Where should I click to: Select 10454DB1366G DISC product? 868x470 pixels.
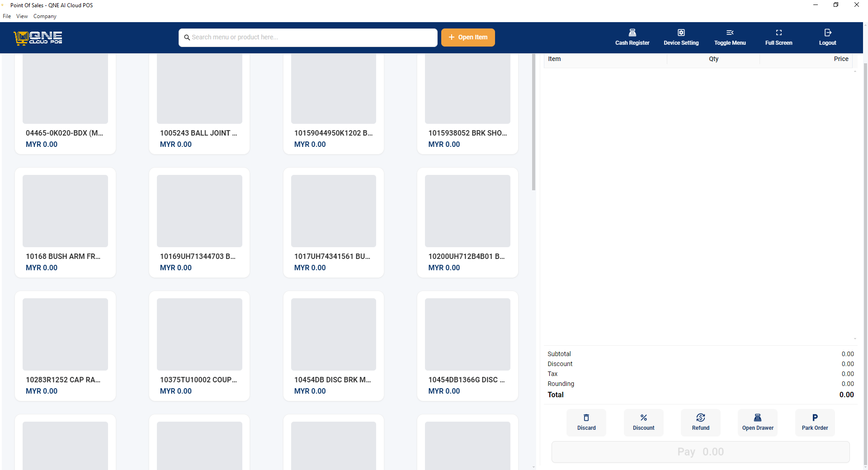[x=467, y=346]
